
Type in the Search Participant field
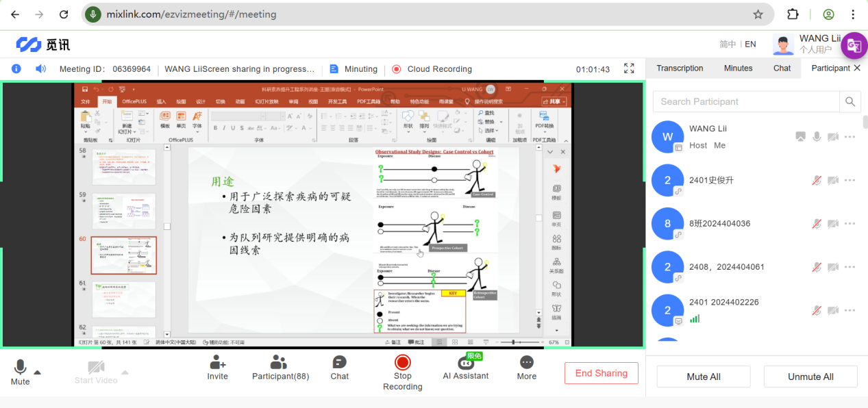(745, 101)
